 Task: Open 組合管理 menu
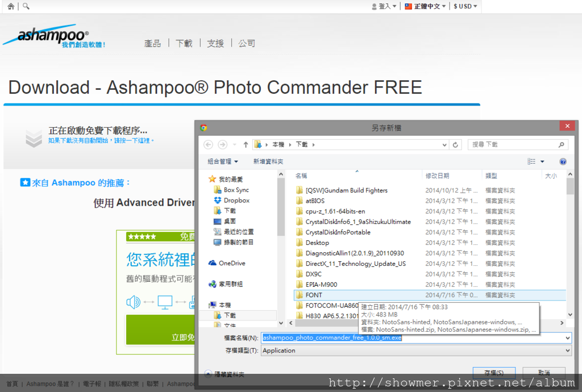coord(223,161)
